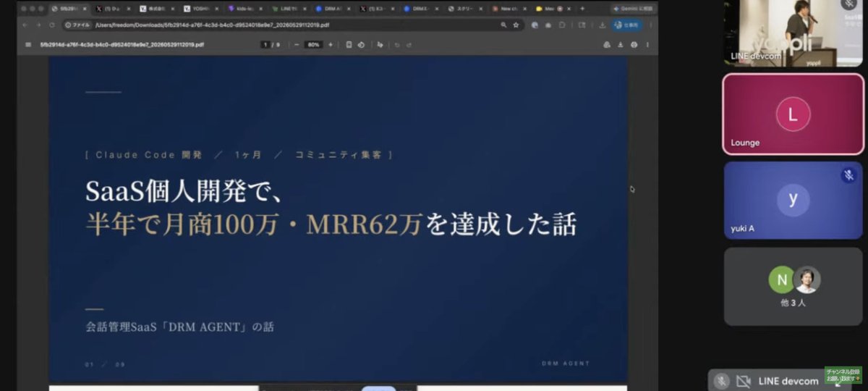Click the fit to page icon
Image resolution: width=868 pixels, height=391 pixels.
point(349,44)
